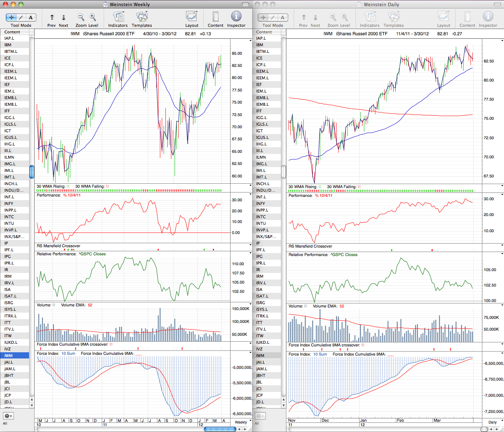Click Content column header in Daily sidebar

click(266, 32)
